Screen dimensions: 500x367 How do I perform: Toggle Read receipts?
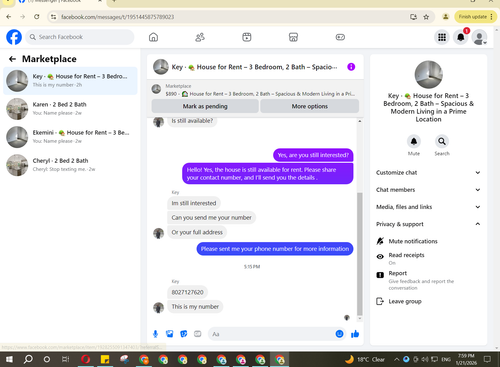428,258
